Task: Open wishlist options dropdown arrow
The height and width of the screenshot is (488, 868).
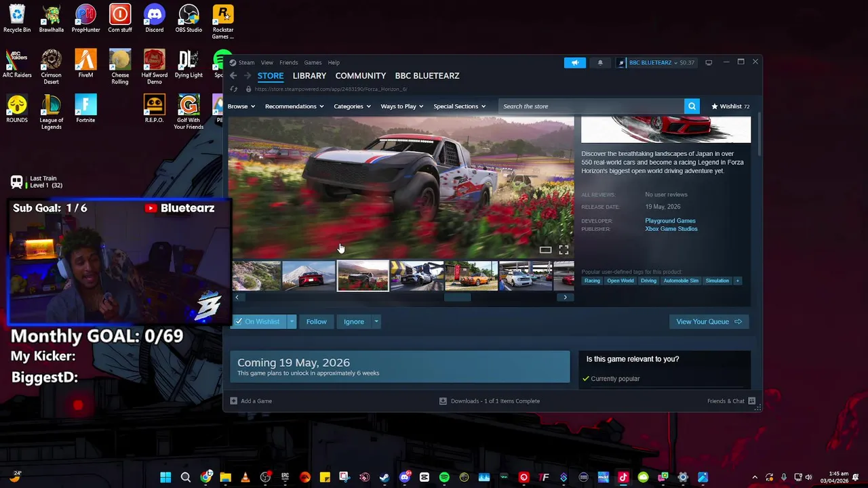Action: point(292,322)
